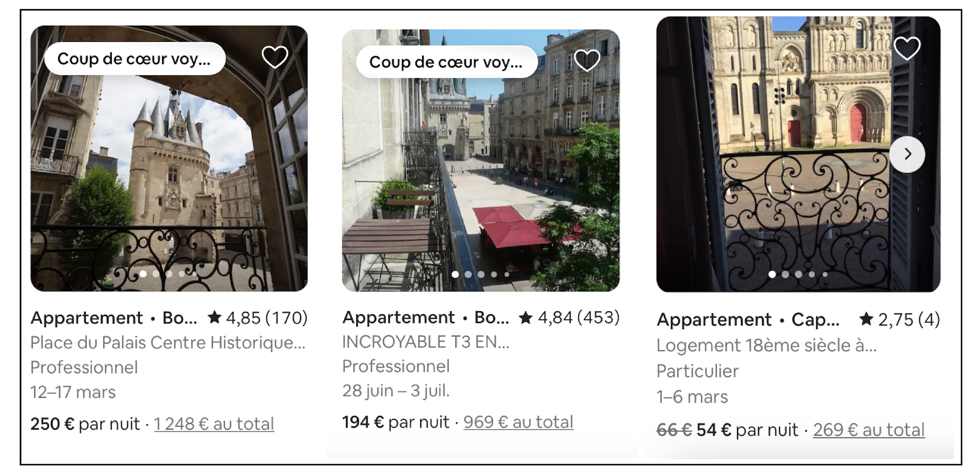
Task: Open the Logement 18ème siècle listing
Action: pos(766,345)
